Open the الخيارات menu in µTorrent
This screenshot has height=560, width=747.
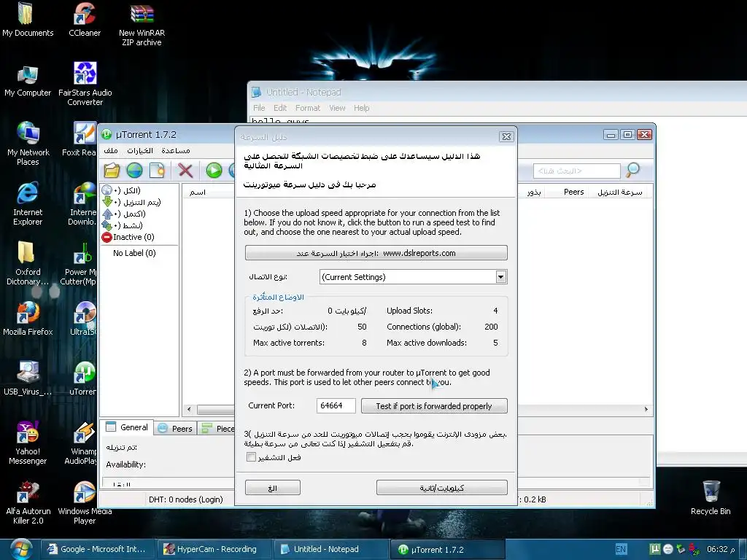pos(139,150)
